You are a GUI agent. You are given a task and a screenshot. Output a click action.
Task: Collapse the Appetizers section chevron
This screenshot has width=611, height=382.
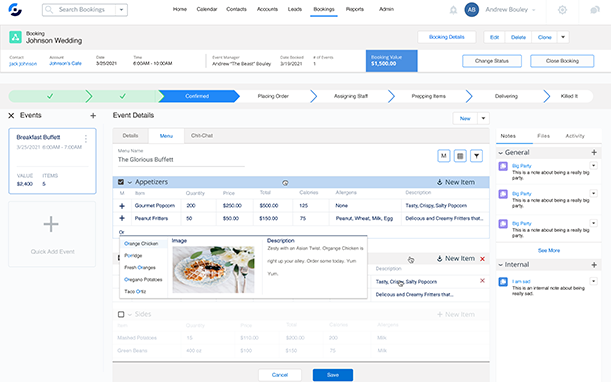click(x=130, y=182)
